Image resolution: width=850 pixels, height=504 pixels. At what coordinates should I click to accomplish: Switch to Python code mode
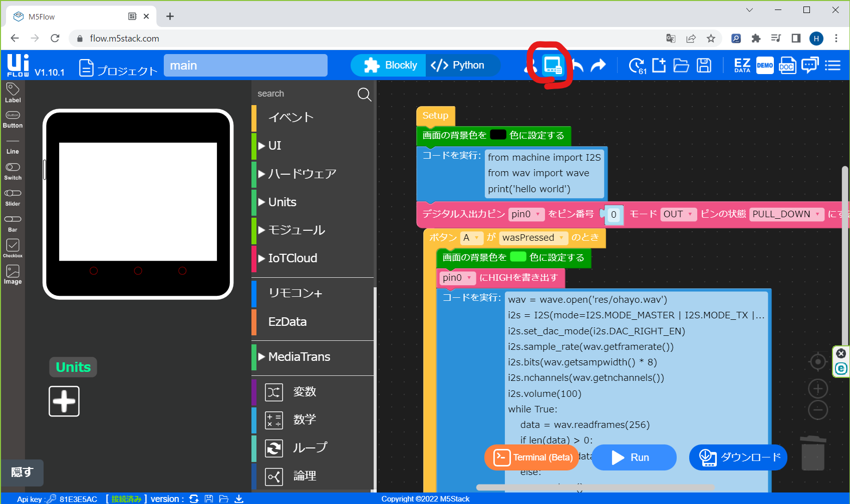coord(462,66)
